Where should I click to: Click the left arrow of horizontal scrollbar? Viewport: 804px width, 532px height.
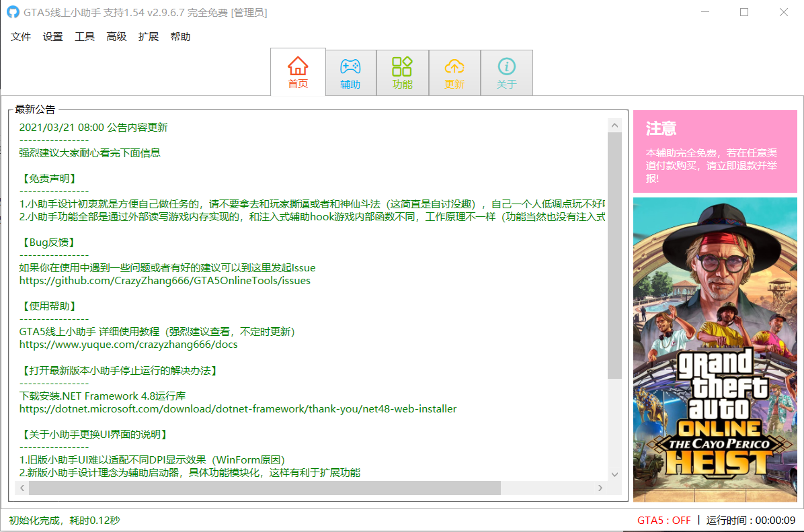pos(21,488)
